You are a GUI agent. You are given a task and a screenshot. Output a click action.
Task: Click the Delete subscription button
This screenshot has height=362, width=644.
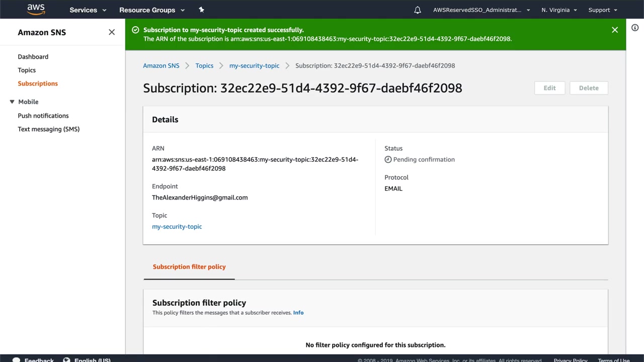pyautogui.click(x=589, y=88)
